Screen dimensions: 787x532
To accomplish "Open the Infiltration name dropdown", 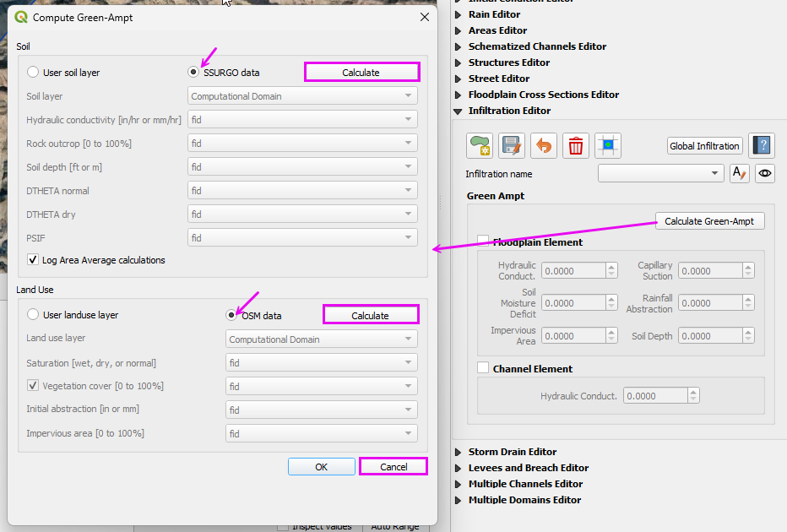I will (659, 173).
